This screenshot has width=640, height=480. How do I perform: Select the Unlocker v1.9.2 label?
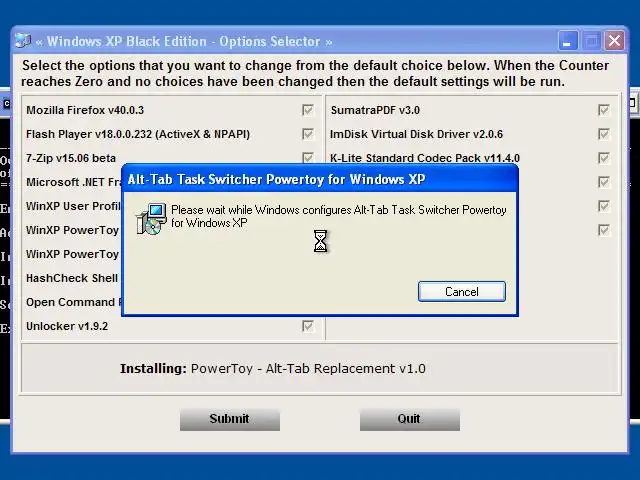tap(67, 326)
